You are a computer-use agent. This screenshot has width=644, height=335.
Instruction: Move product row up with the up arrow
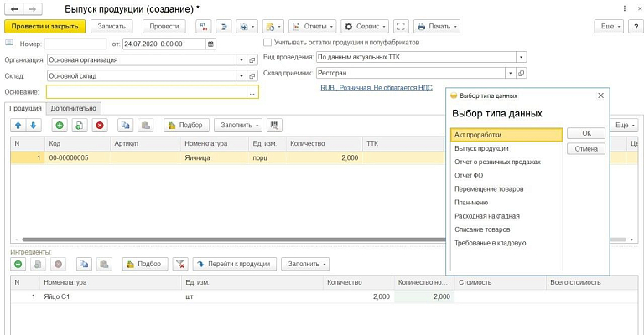point(19,125)
